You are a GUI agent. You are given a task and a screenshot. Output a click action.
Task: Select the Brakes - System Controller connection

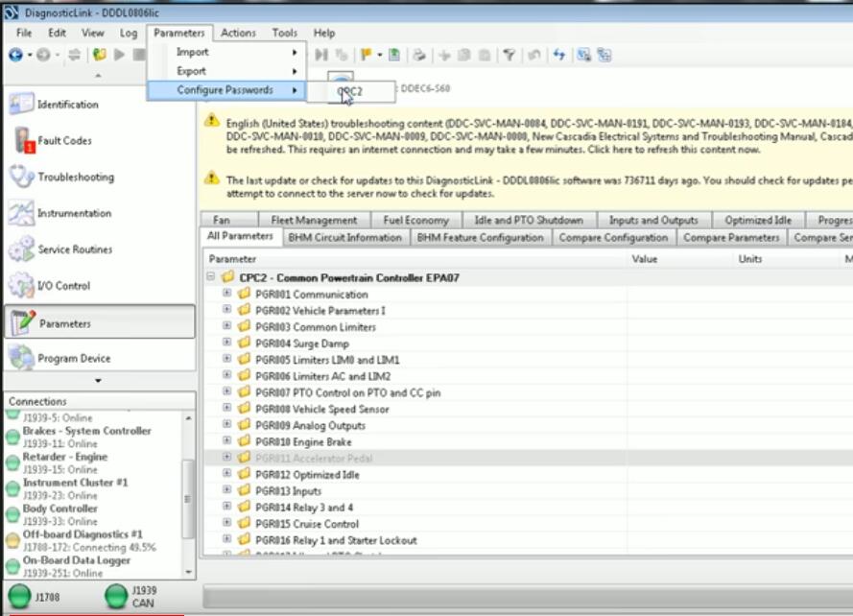click(87, 437)
